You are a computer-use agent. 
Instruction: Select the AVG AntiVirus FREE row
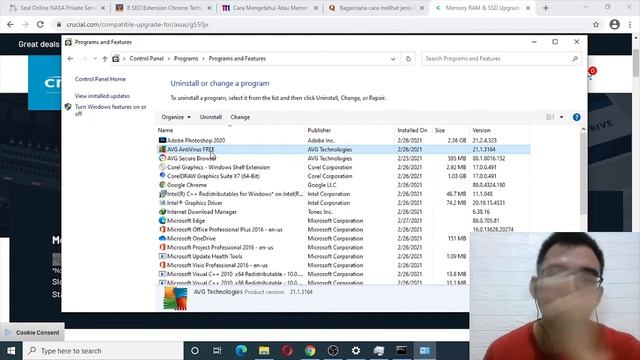click(343, 149)
